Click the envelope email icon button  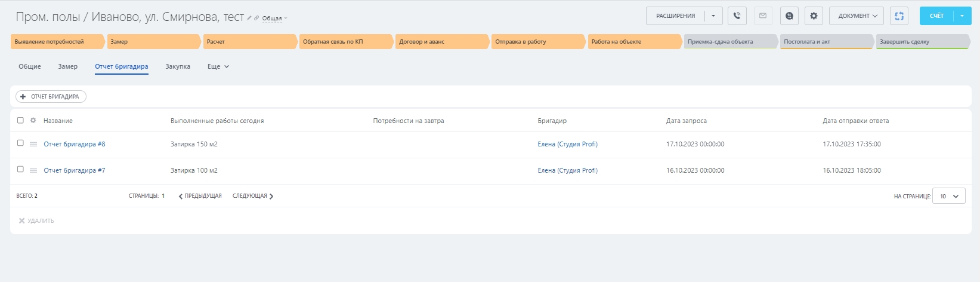click(763, 16)
